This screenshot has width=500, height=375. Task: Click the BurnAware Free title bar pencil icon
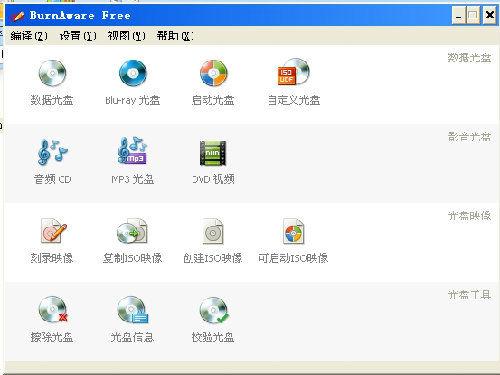click(17, 16)
